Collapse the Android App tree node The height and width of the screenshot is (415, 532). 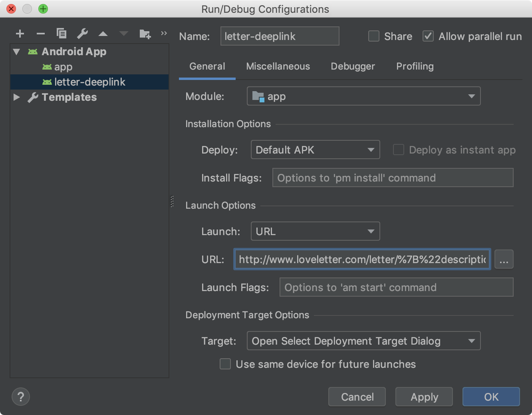16,51
